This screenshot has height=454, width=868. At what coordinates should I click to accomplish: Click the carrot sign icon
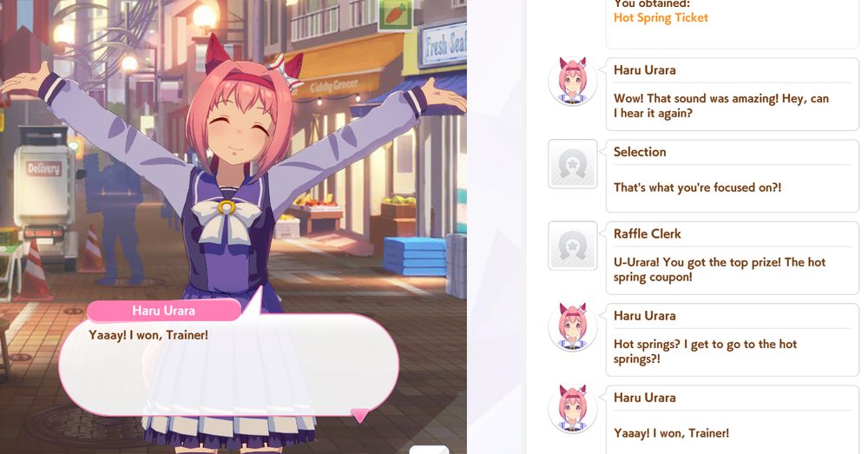[x=395, y=13]
